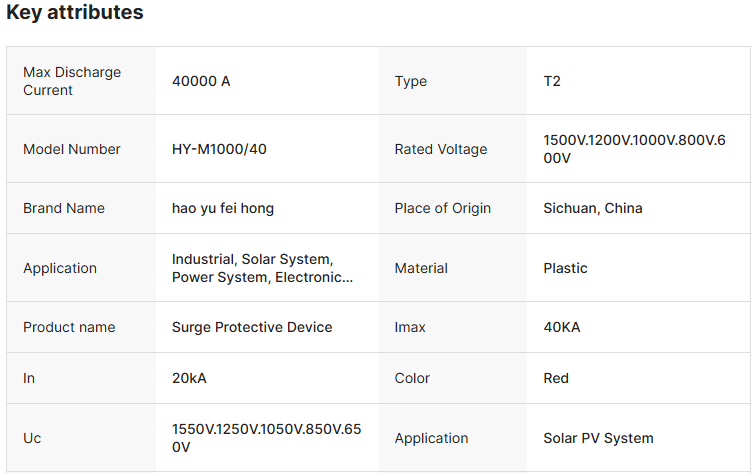Click the Model Number label
The height and width of the screenshot is (473, 753).
point(72,149)
